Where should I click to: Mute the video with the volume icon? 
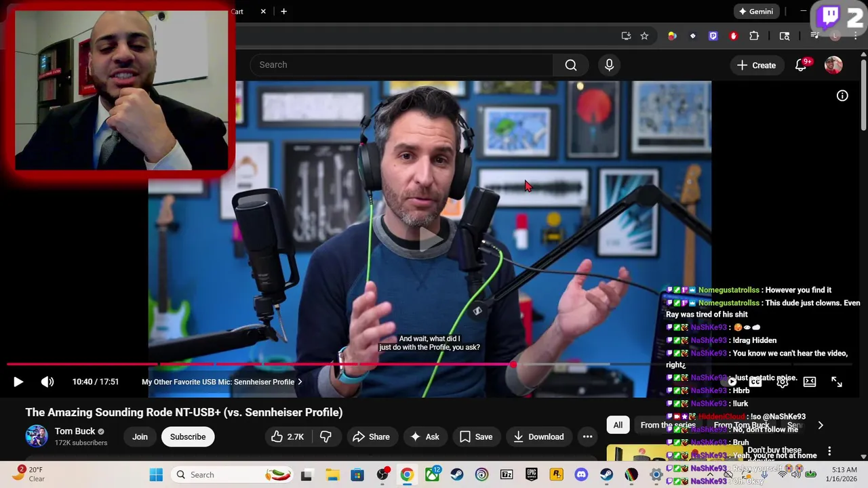(x=47, y=382)
